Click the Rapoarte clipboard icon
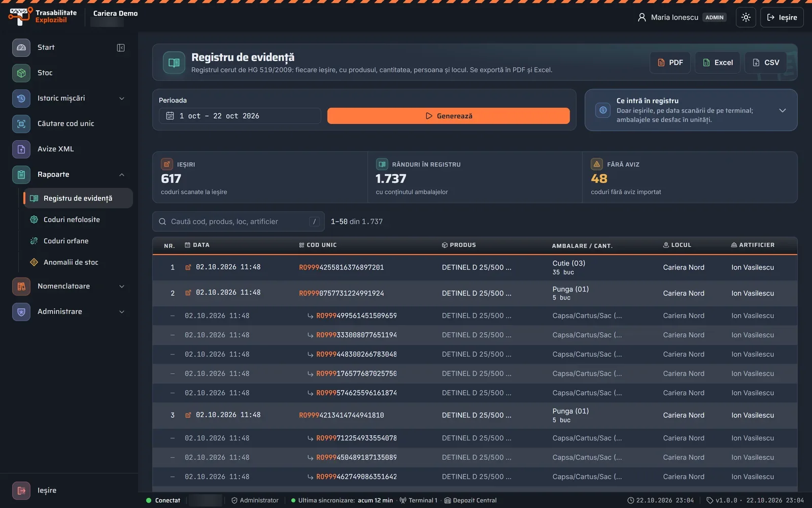The height and width of the screenshot is (508, 812). tap(21, 174)
